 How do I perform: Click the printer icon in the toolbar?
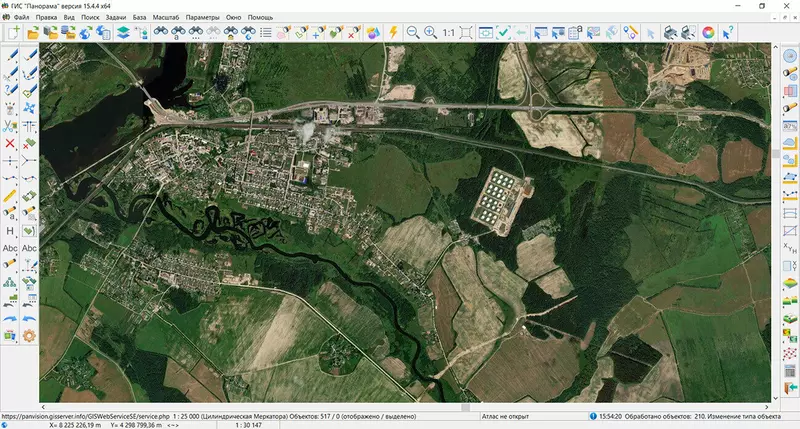point(669,33)
